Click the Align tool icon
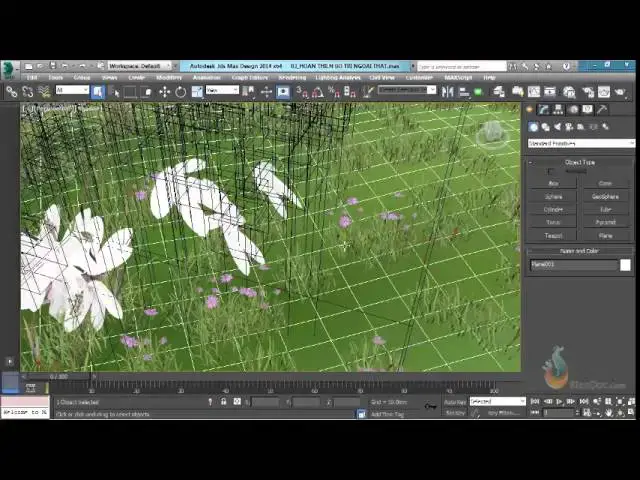The image size is (640, 480). point(464,92)
